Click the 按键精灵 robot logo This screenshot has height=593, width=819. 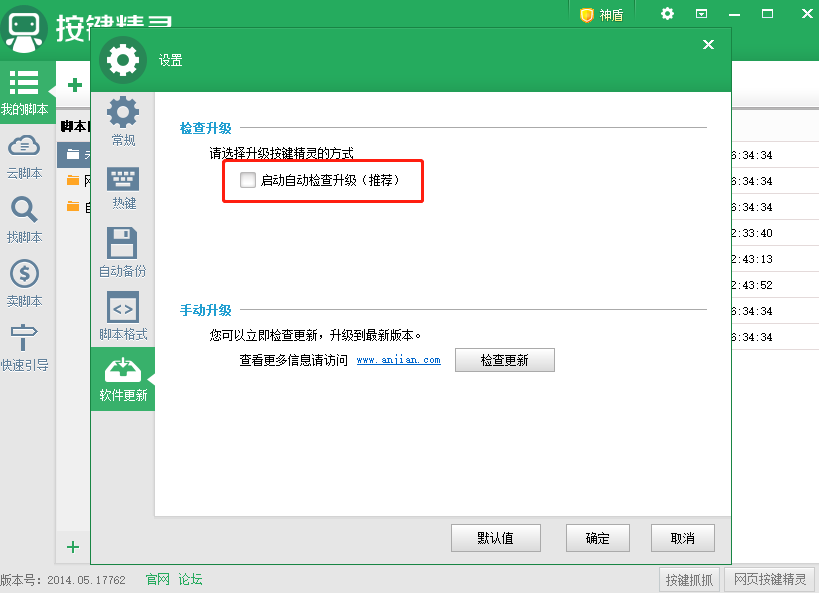point(24,29)
